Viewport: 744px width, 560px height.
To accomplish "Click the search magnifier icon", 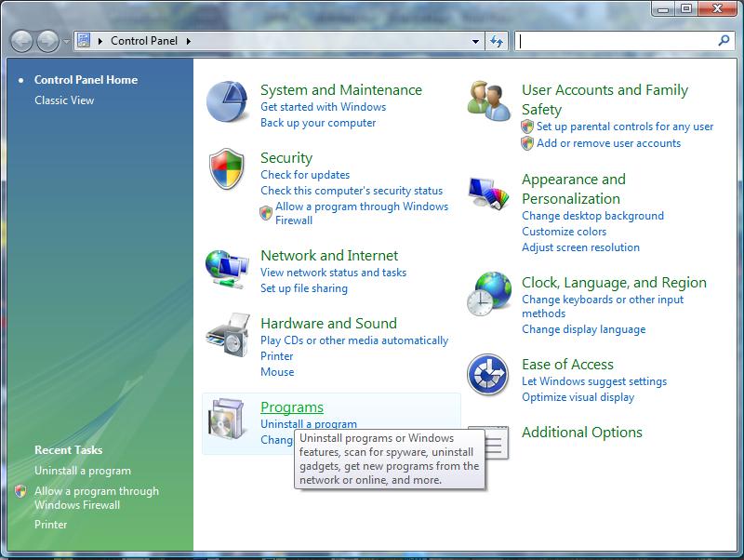I will (x=724, y=41).
